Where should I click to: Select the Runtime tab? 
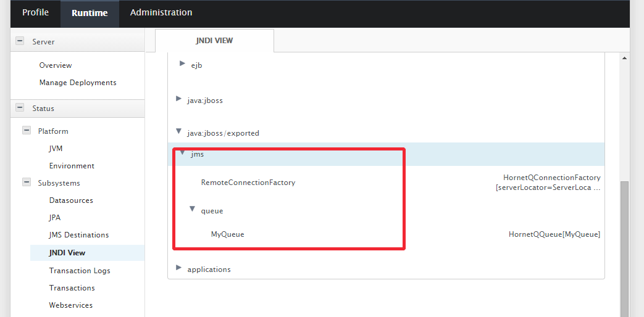pos(90,13)
